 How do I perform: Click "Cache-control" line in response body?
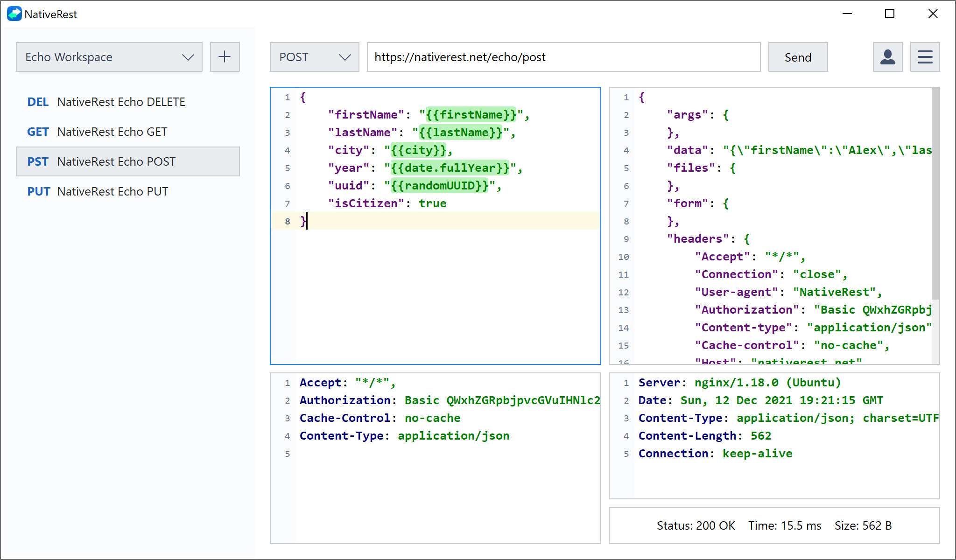[792, 345]
